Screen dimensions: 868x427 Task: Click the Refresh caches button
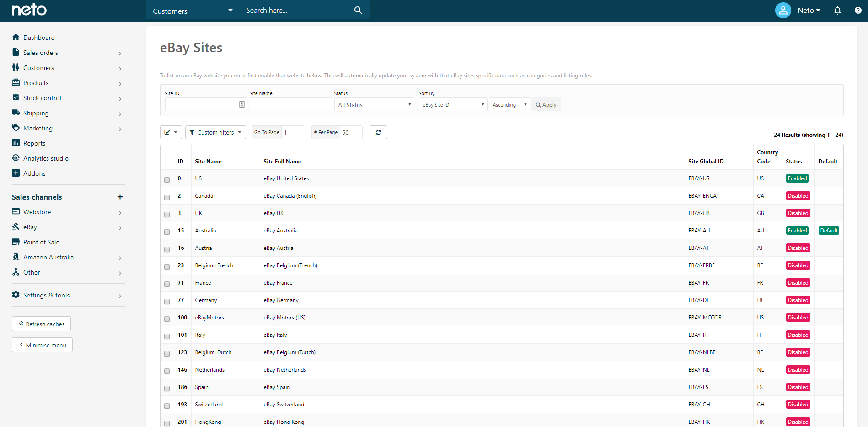[x=41, y=324]
